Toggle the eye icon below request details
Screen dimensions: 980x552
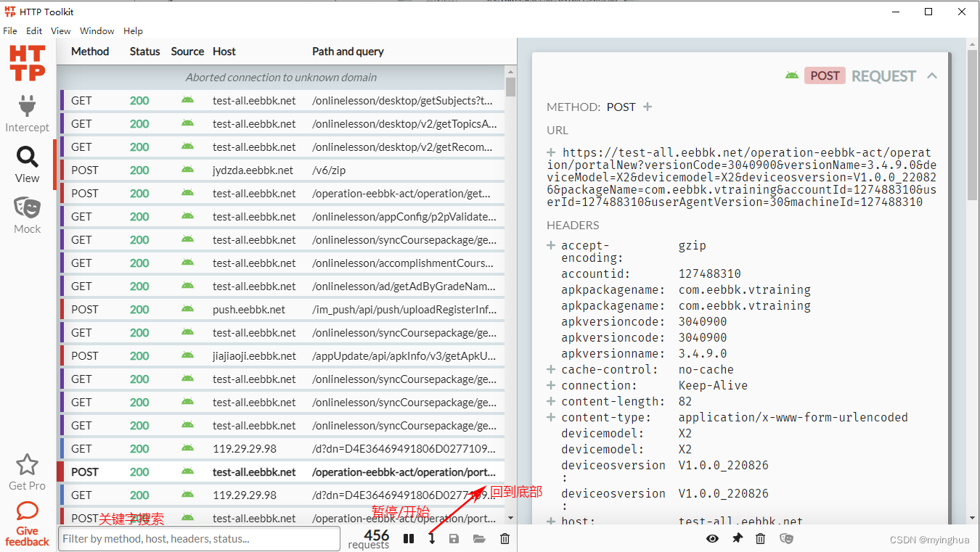713,538
